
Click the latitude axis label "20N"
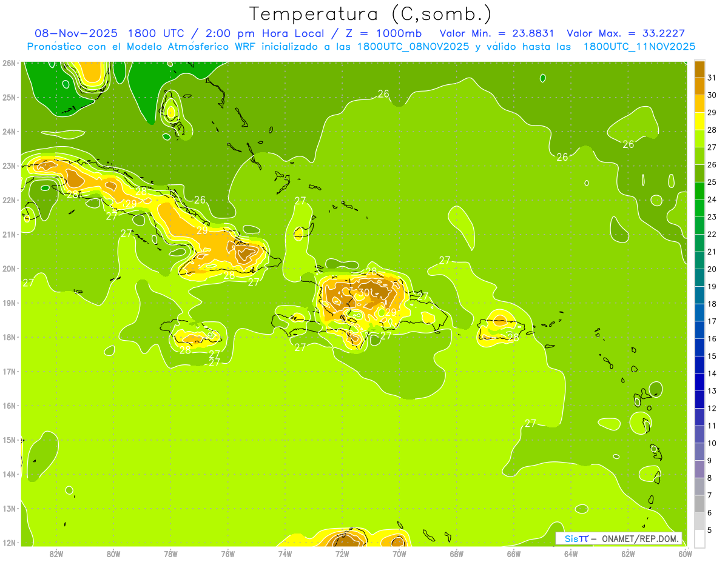click(8, 269)
